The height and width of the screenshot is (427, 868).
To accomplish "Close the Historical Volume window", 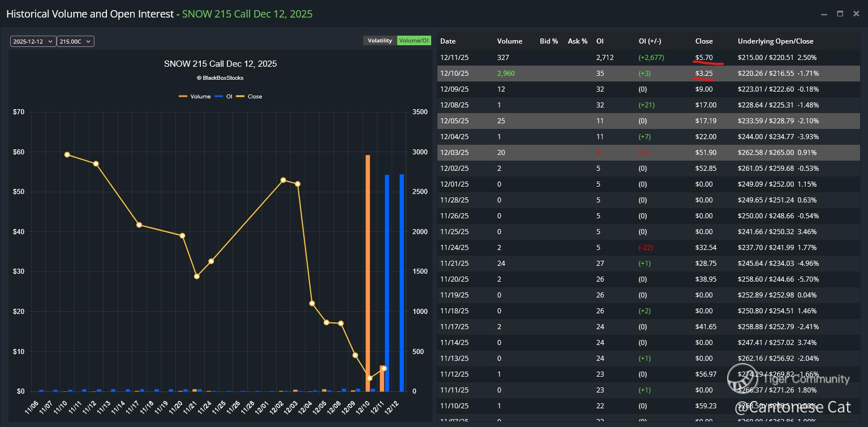I will point(856,14).
